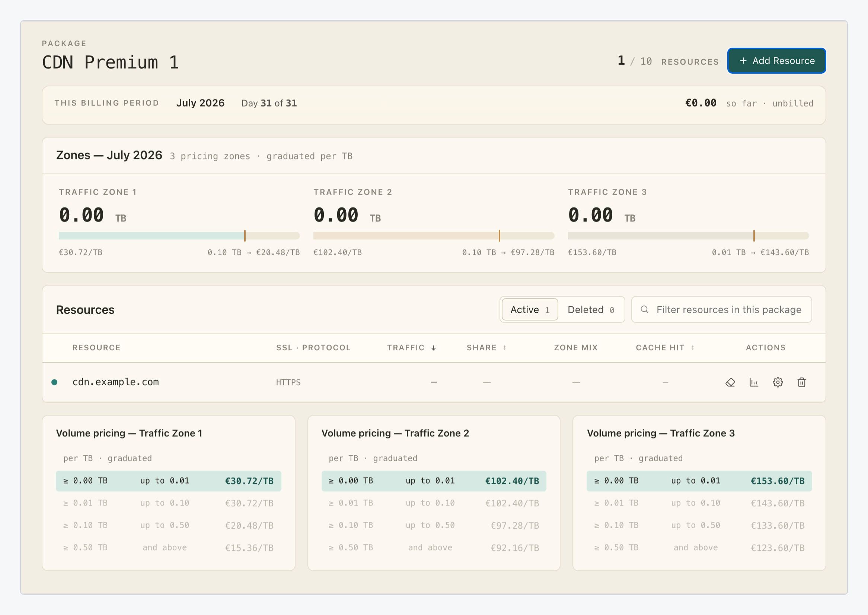This screenshot has height=615, width=868.
Task: Select the €92.16/TB tier row
Action: click(434, 548)
